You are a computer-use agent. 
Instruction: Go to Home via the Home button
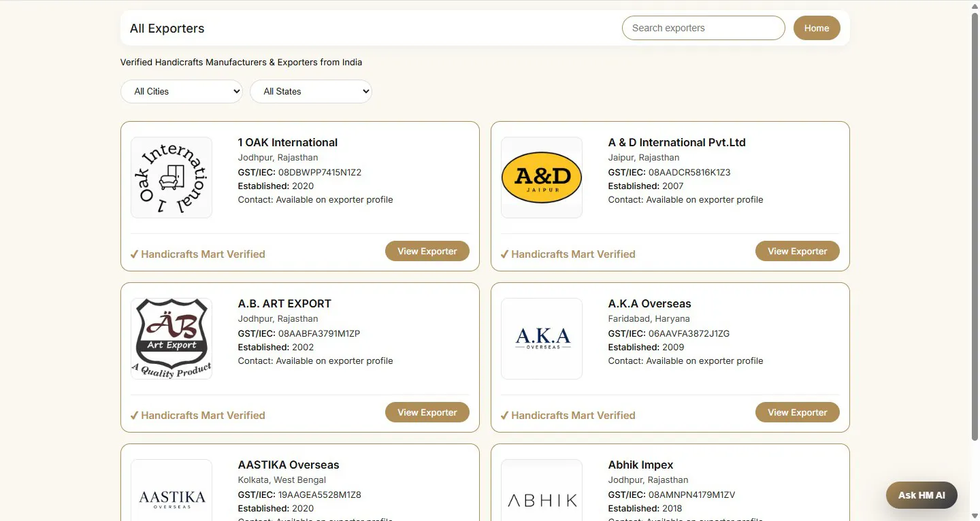pyautogui.click(x=817, y=28)
